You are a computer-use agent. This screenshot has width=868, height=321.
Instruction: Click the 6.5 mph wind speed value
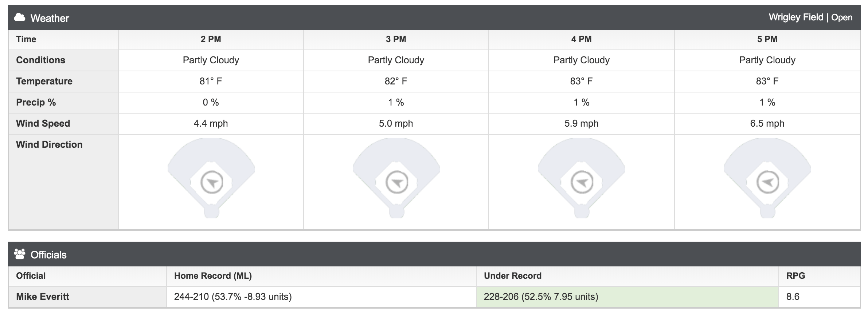[x=767, y=123]
